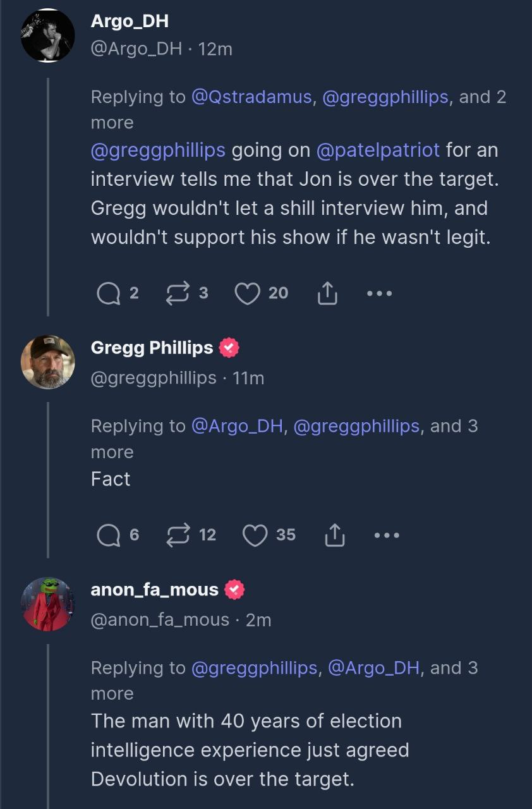532x809 pixels.
Task: Open the @patelpatriot mention link
Action: point(378,150)
